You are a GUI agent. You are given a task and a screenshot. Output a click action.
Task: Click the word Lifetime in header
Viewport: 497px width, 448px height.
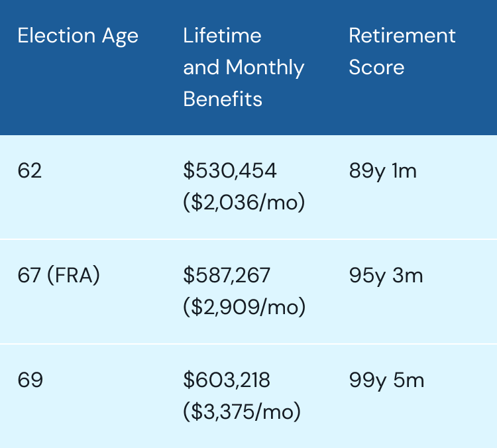222,36
